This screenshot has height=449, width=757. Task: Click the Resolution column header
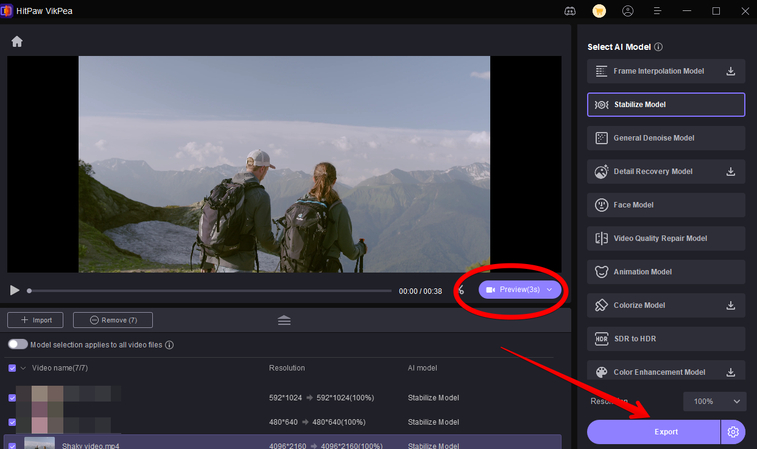coord(287,368)
